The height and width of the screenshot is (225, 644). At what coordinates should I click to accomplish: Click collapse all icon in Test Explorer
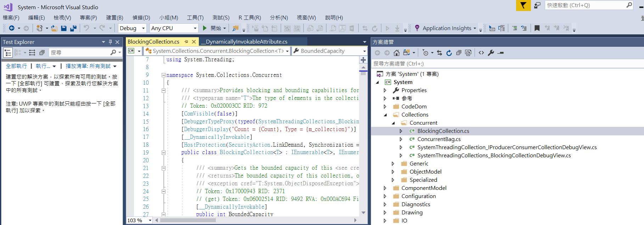click(x=42, y=52)
